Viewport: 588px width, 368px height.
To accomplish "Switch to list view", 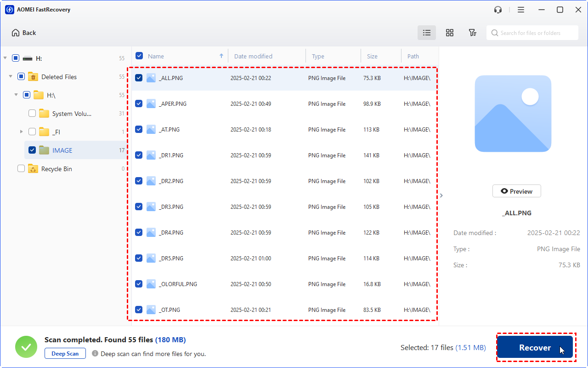I will pyautogui.click(x=427, y=33).
